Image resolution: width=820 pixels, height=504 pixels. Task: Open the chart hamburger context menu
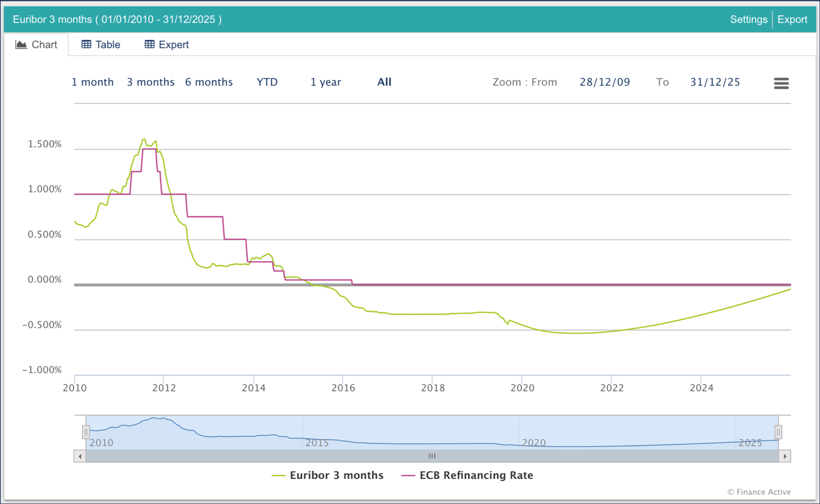[781, 83]
